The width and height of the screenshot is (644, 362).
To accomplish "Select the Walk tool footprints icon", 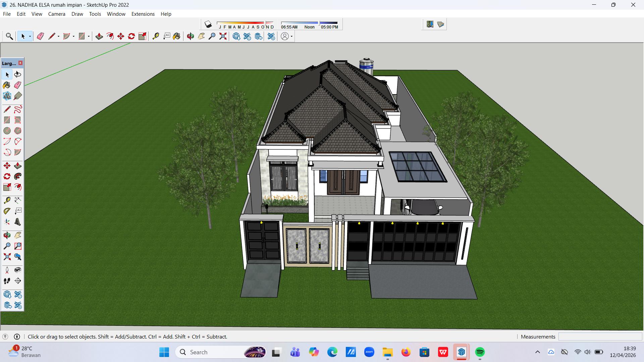I will tap(7, 281).
